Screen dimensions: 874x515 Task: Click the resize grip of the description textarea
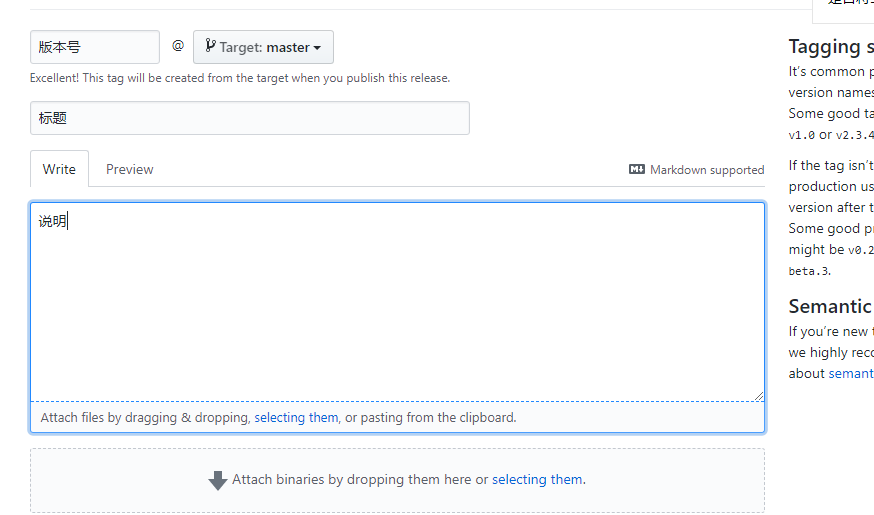[x=759, y=396]
